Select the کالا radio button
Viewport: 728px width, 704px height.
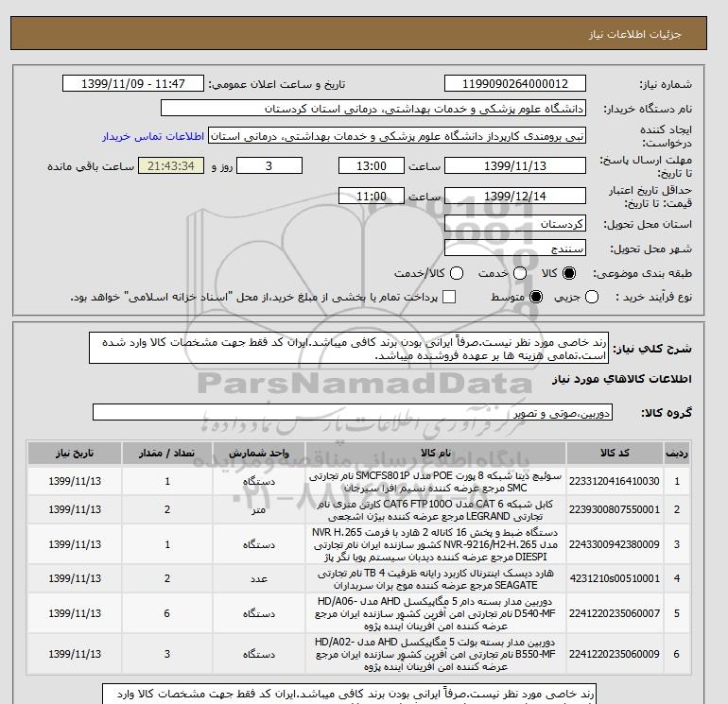pyautogui.click(x=569, y=273)
